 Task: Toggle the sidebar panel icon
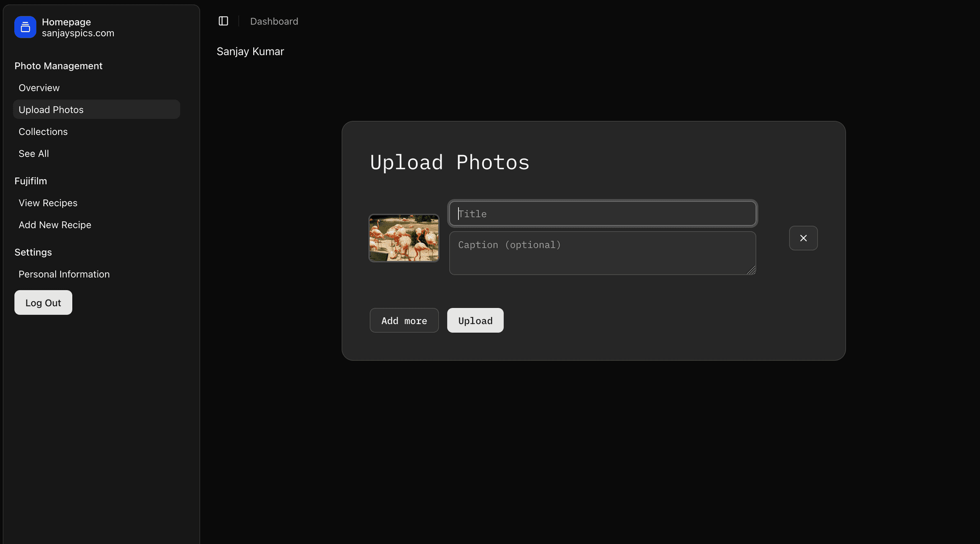[x=223, y=21]
